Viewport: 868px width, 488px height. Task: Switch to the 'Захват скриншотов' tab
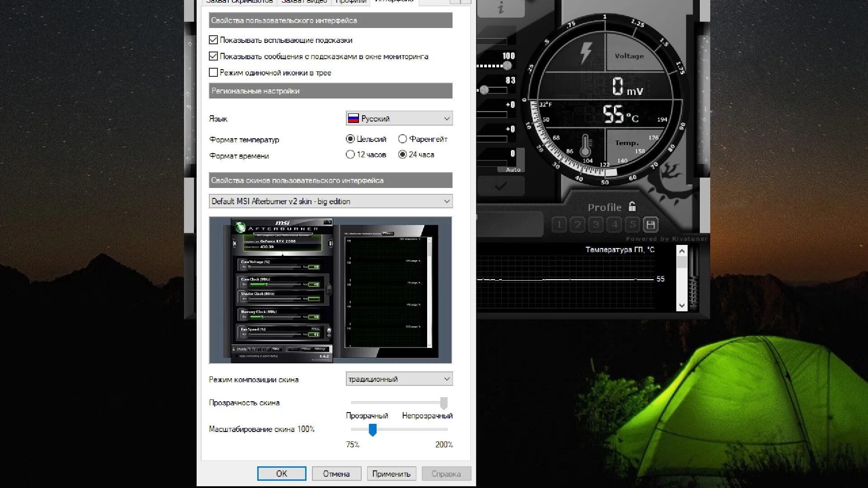[239, 2]
